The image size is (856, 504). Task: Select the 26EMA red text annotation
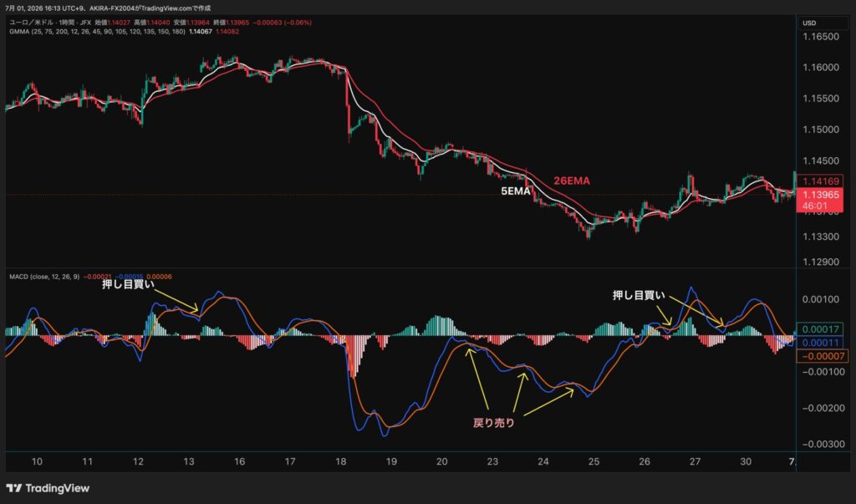point(572,181)
